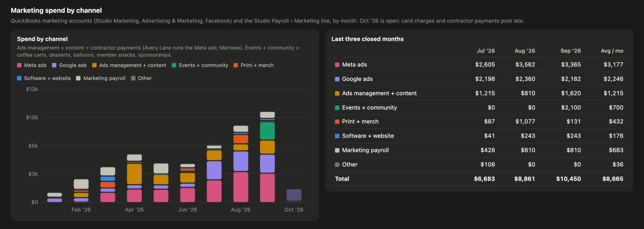Toggle the Other legend entry
This screenshot has height=229, width=644.
141,78
